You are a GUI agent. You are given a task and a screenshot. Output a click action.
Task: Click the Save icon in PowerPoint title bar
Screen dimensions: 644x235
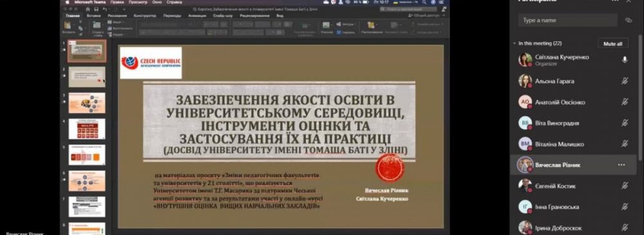(x=96, y=9)
